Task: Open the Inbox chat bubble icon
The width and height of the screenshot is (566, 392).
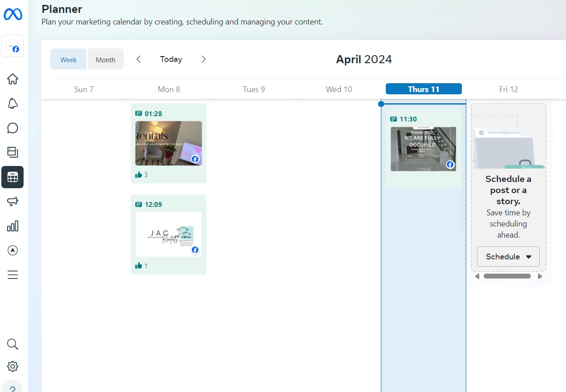Action: coord(13,128)
